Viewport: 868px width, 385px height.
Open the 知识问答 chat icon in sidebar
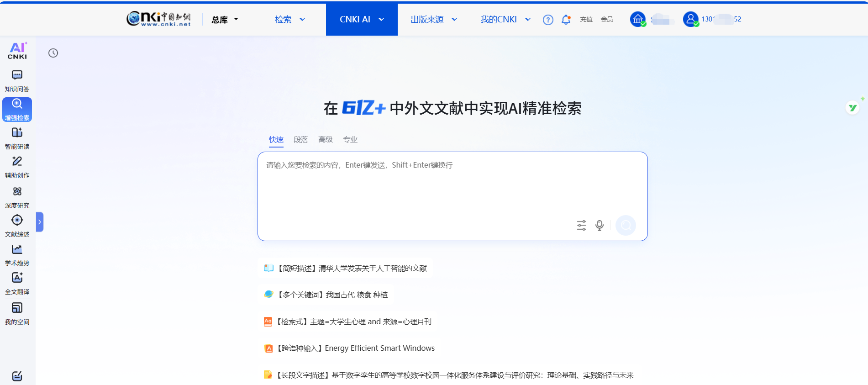coord(17,75)
